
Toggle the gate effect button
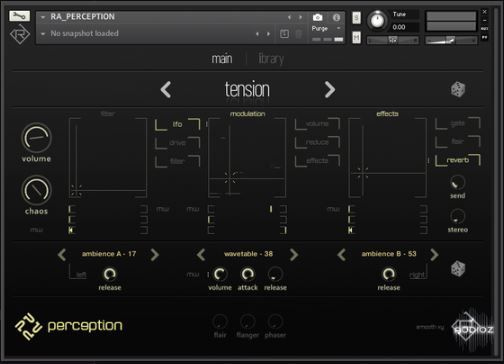tap(458, 123)
